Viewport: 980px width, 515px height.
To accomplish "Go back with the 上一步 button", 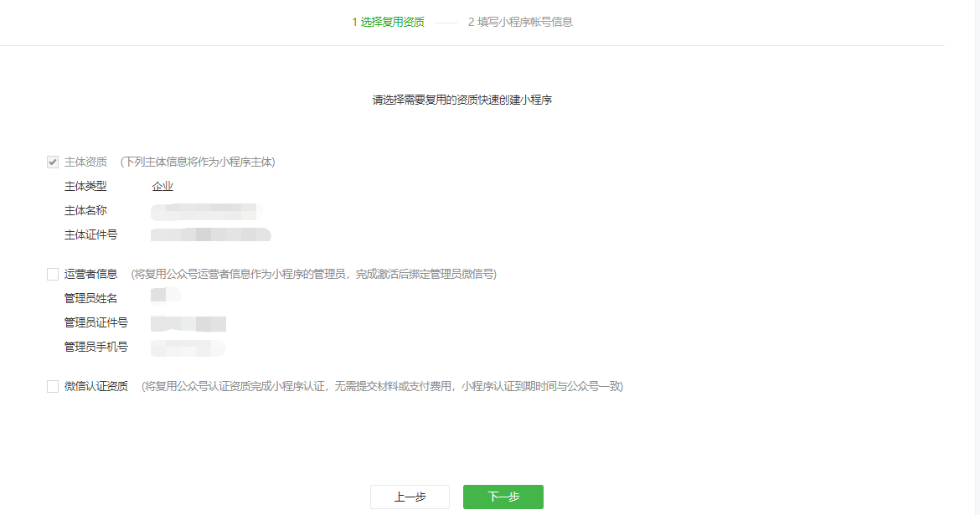I will [x=410, y=497].
